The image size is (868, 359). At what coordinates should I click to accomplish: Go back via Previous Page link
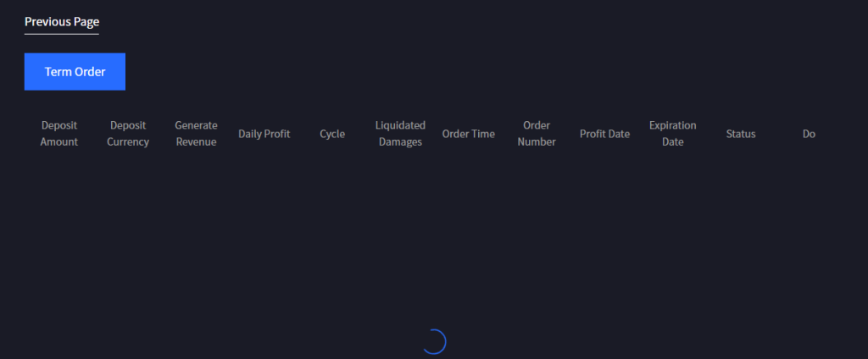[x=61, y=22]
